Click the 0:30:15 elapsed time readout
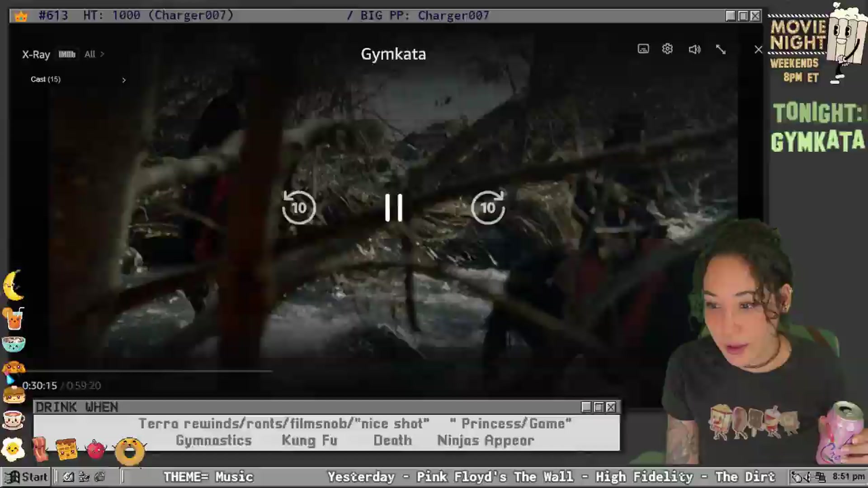Screen dimensions: 868x488 (x=39, y=385)
